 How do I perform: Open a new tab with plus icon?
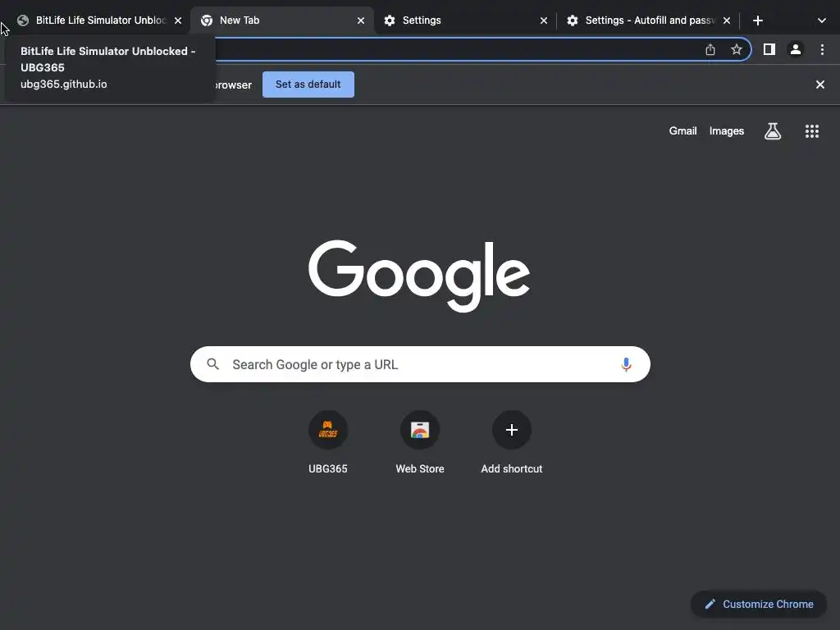click(757, 21)
